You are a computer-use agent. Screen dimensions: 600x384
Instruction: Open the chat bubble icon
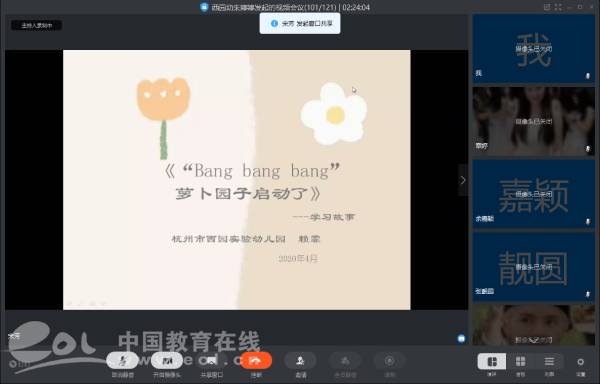coord(461,338)
